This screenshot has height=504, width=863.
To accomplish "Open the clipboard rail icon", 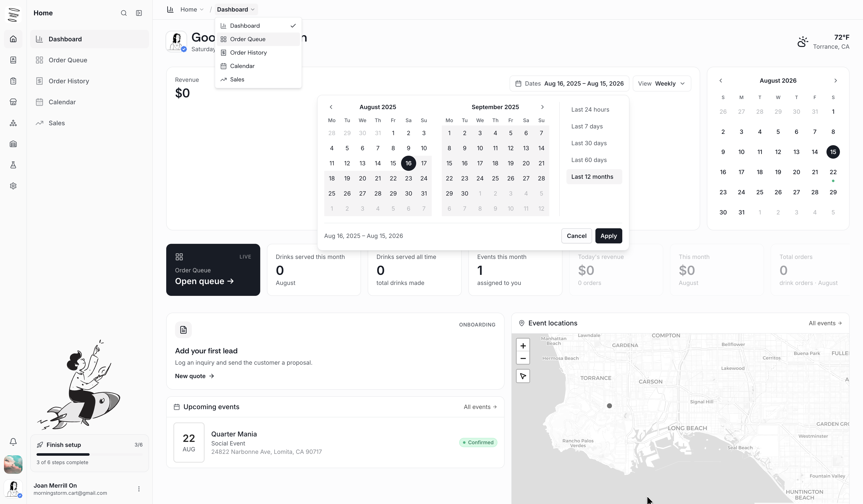I will click(13, 81).
